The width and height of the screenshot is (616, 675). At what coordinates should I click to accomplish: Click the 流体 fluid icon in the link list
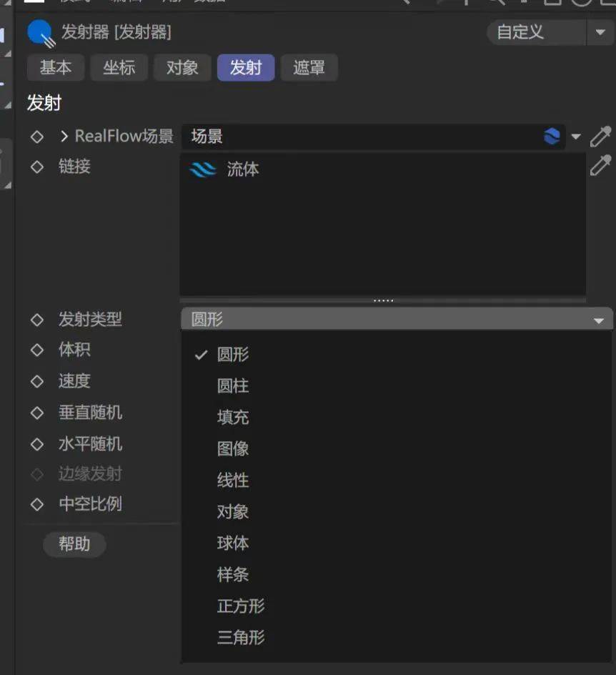202,169
